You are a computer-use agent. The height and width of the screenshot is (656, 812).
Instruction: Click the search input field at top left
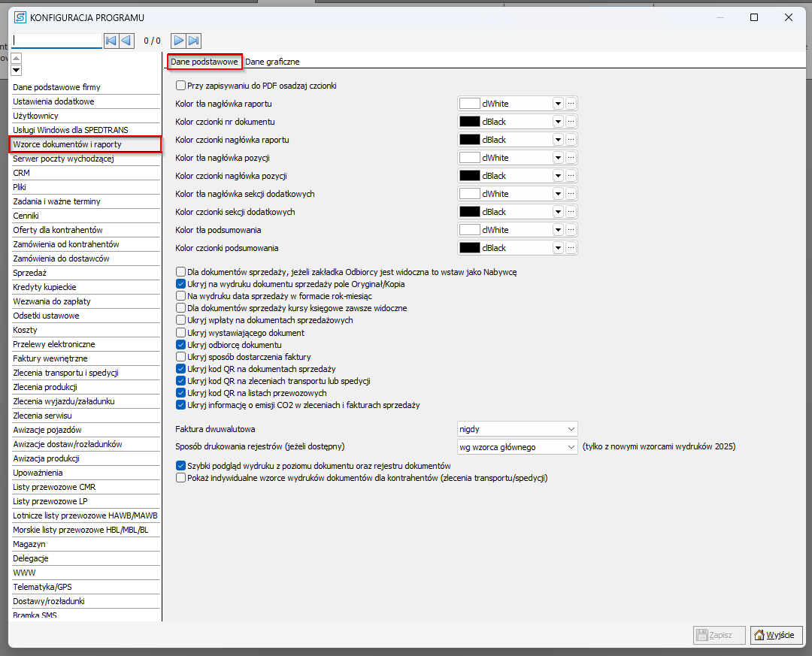[57, 41]
